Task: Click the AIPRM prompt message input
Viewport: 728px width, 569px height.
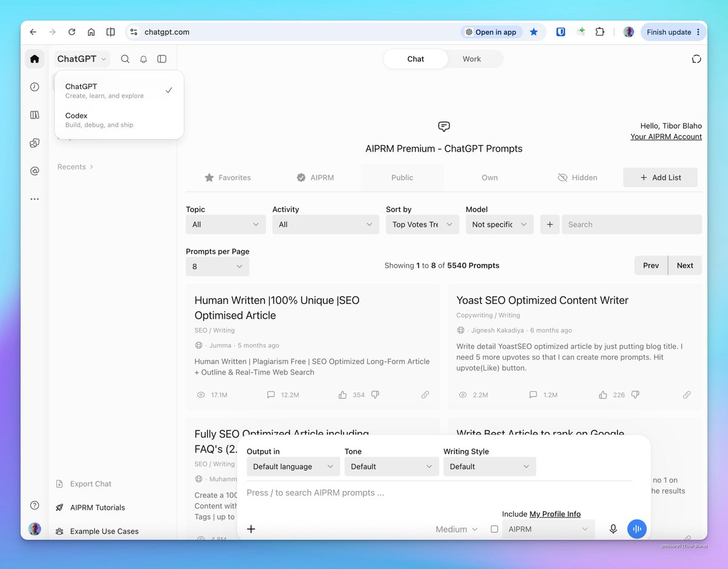Action: click(x=439, y=493)
